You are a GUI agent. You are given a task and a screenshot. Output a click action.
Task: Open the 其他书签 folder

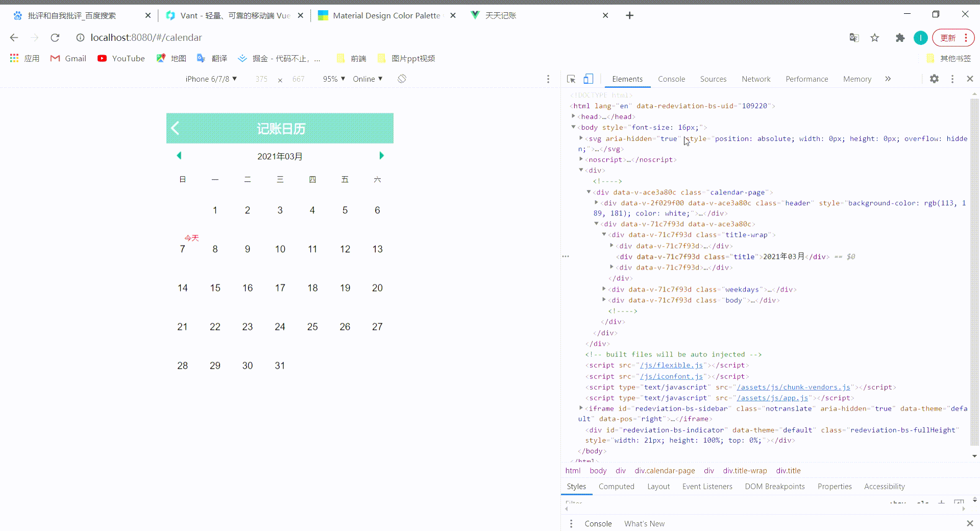tap(948, 58)
